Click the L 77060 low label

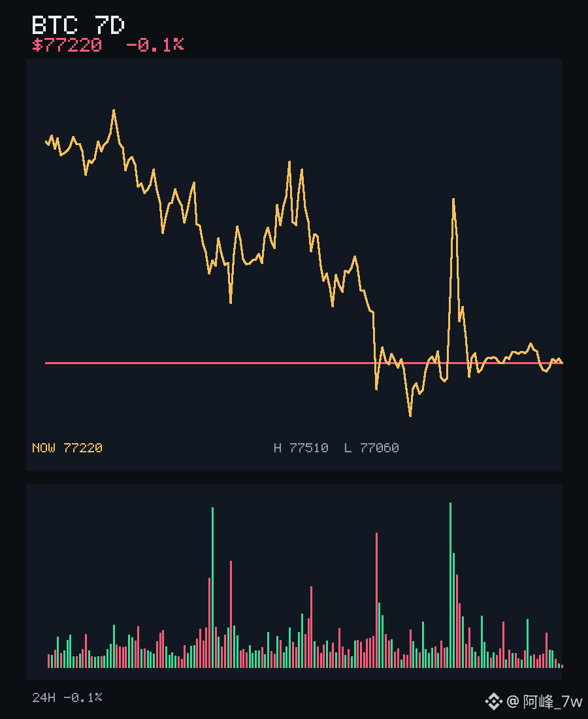point(372,448)
